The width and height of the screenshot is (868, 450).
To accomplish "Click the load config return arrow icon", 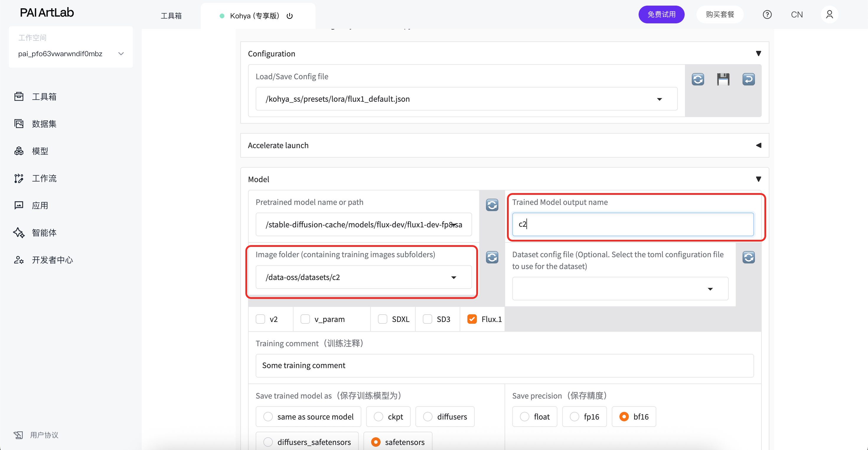I will pyautogui.click(x=748, y=79).
